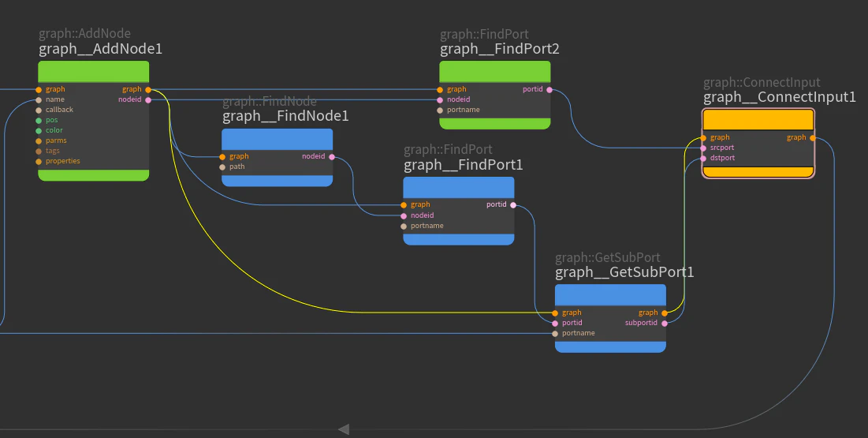Viewport: 868px width, 438px height.
Task: Click path input port on FindNode1
Action: [x=222, y=167]
